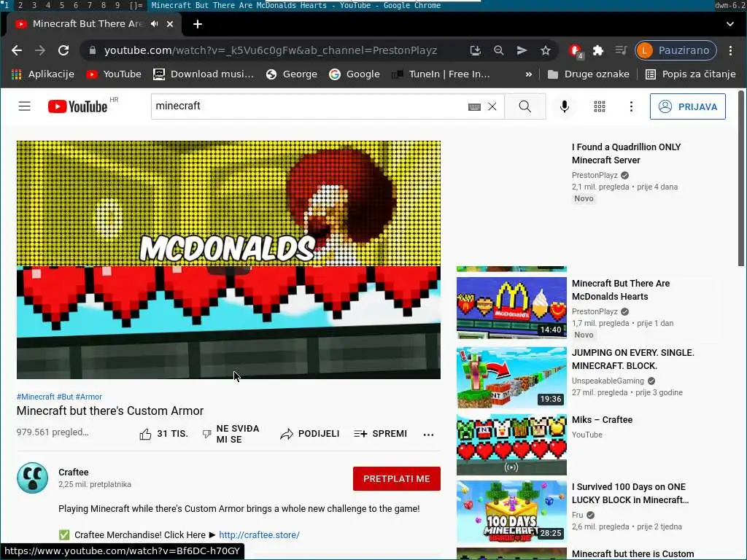
Task: Click the #Armor hashtag
Action: (x=88, y=397)
